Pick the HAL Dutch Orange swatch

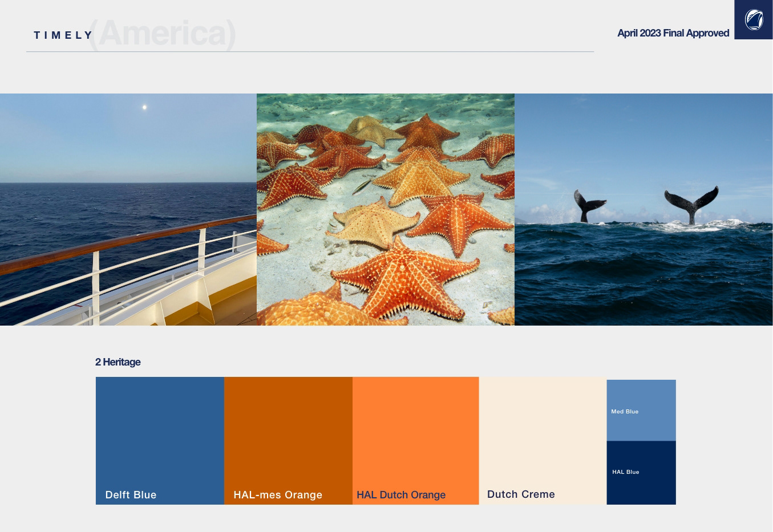click(x=416, y=441)
